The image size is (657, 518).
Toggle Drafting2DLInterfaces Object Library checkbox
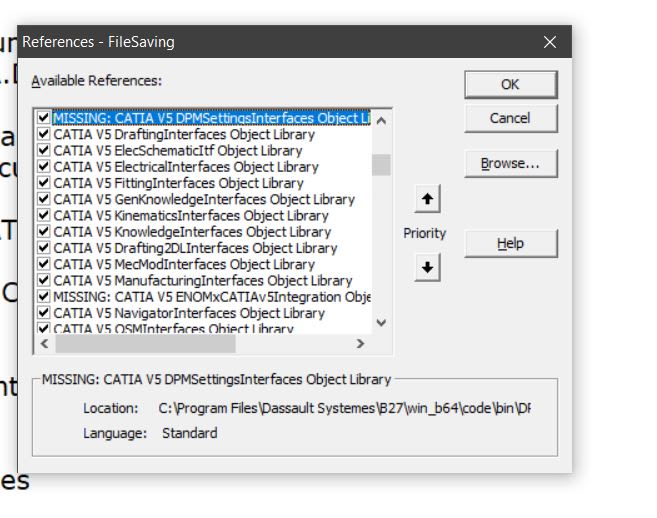[44, 248]
